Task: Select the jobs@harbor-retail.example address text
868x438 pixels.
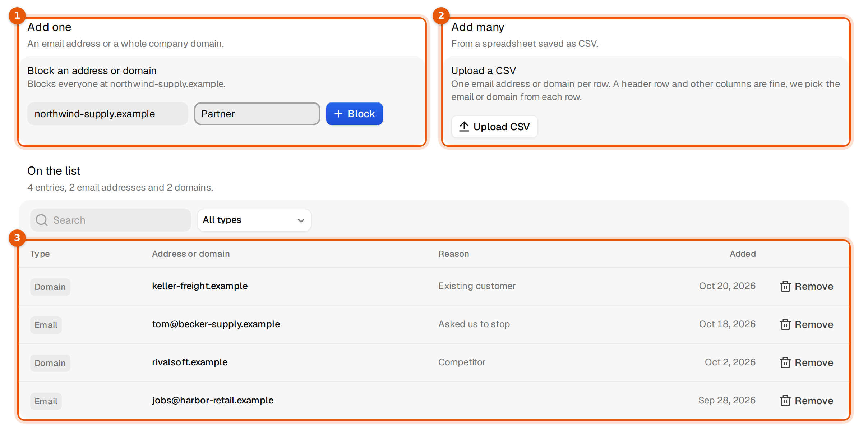Action: [x=213, y=400]
